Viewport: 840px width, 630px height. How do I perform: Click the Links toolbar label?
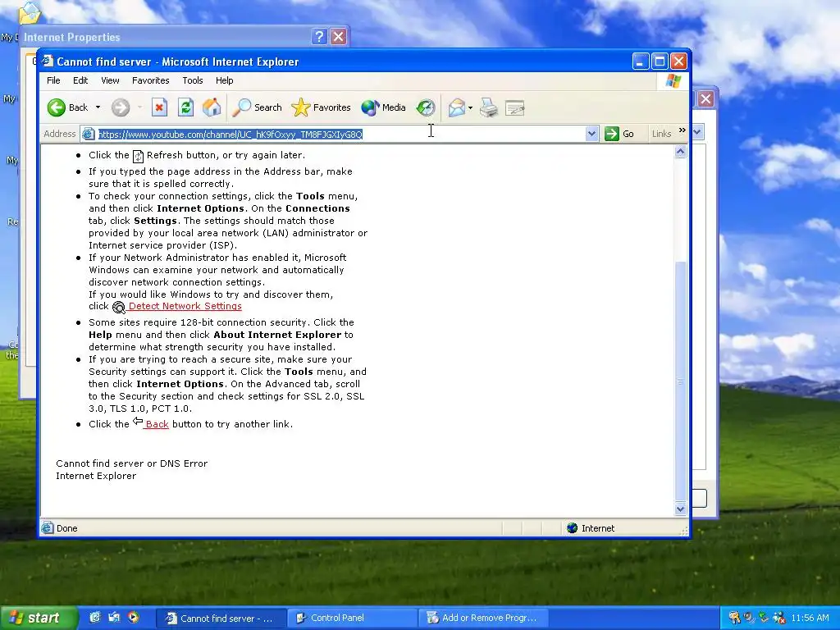pos(662,134)
